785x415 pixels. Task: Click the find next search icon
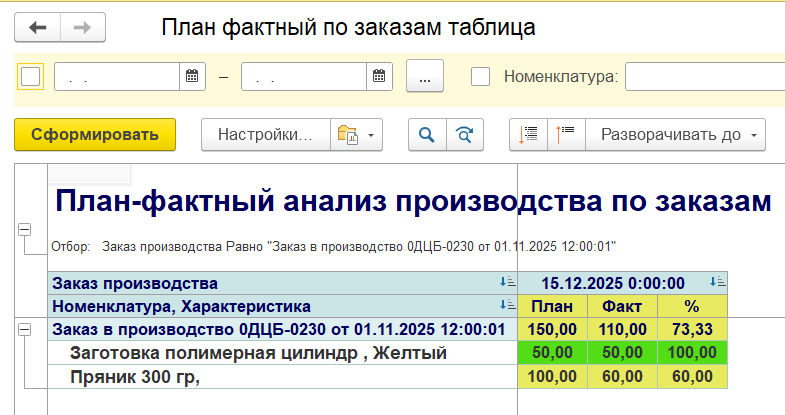pos(463,135)
